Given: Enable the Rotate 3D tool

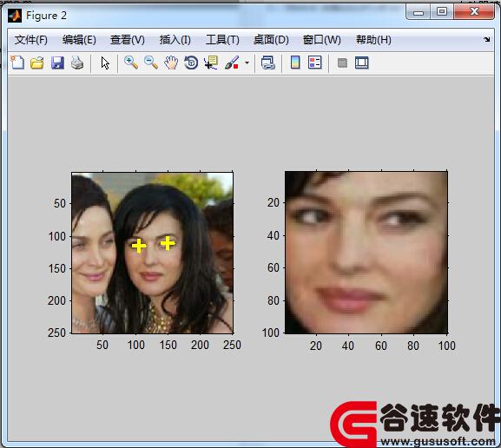Looking at the screenshot, I should point(191,63).
